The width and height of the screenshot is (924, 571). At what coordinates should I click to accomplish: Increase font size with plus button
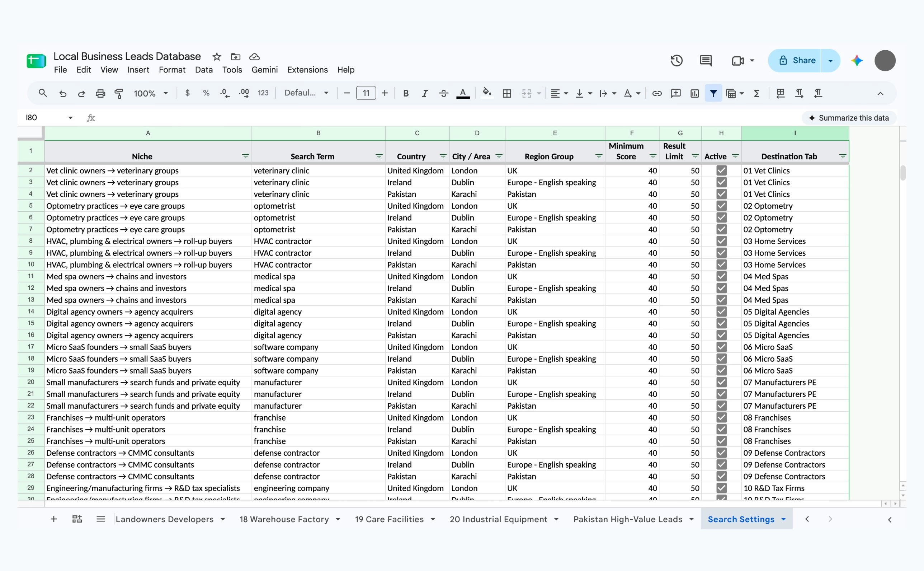click(385, 93)
